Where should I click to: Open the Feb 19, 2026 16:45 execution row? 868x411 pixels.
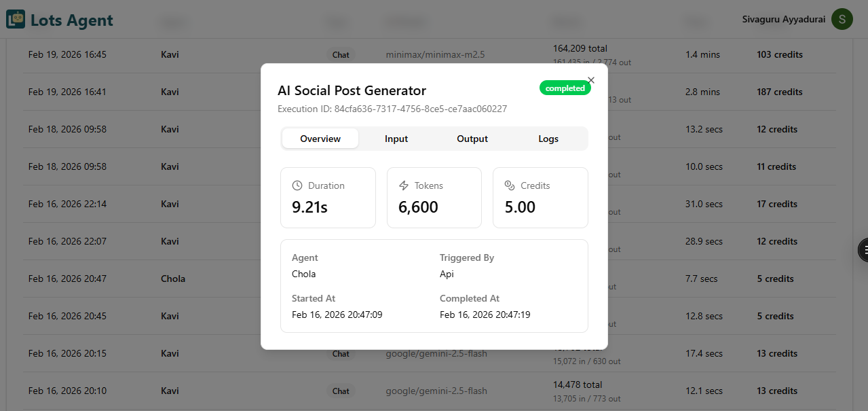click(67, 54)
